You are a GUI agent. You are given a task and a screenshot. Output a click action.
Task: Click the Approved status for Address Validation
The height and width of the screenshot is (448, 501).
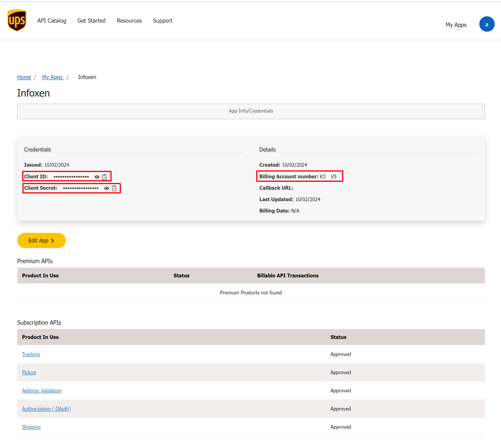(340, 391)
